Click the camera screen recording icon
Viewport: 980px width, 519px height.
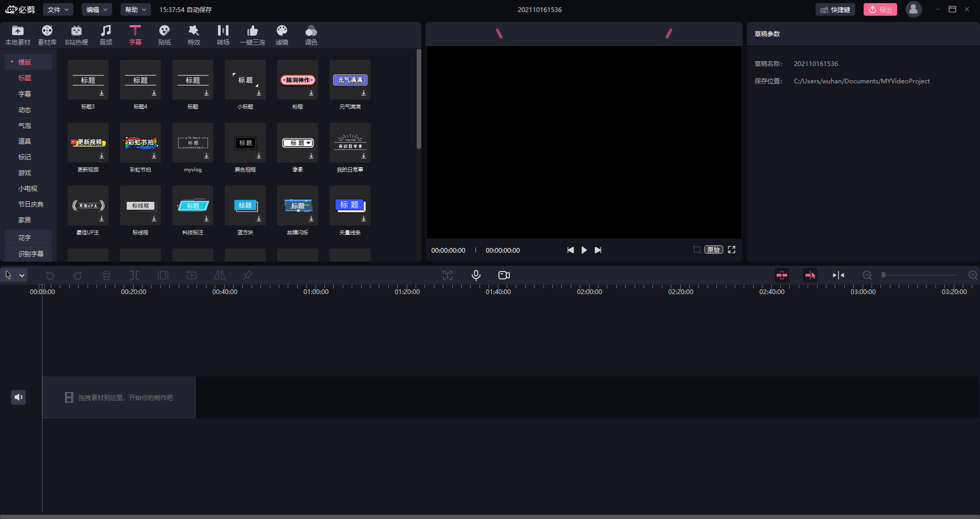coord(504,275)
